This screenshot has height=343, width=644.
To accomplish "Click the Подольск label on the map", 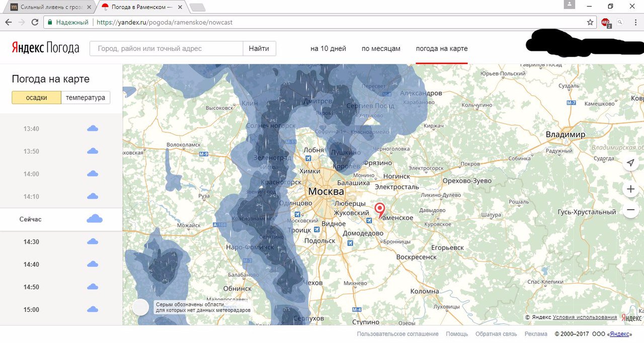I will (319, 240).
